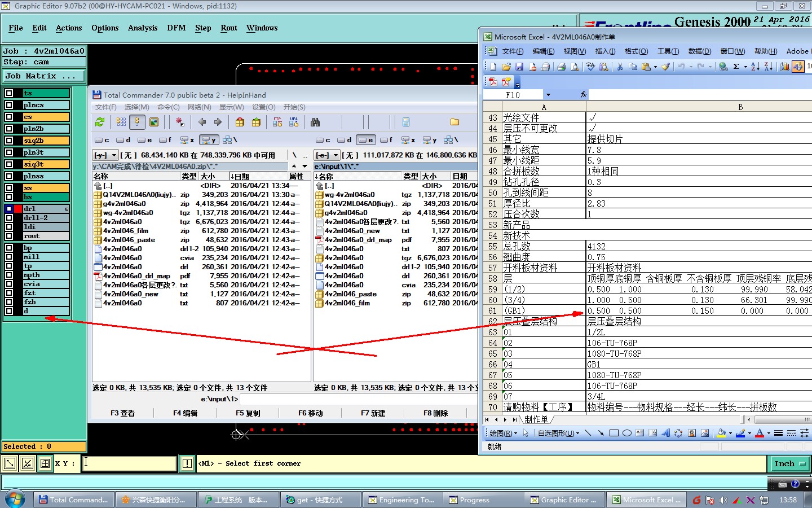The height and width of the screenshot is (508, 812).
Task: Toggle the rout layer checkbox
Action: pyautogui.click(x=9, y=236)
